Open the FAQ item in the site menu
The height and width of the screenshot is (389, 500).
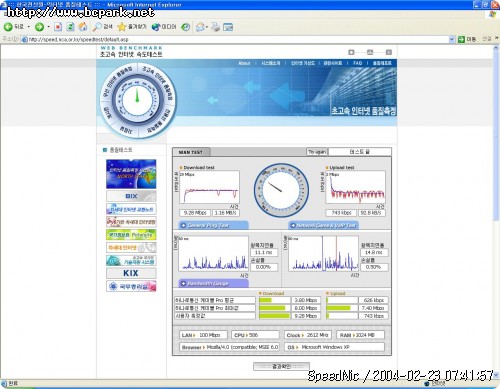point(357,63)
